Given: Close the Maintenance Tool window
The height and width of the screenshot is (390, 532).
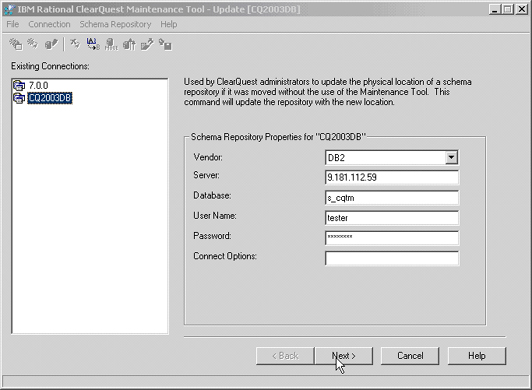Looking at the screenshot, I should 522,9.
